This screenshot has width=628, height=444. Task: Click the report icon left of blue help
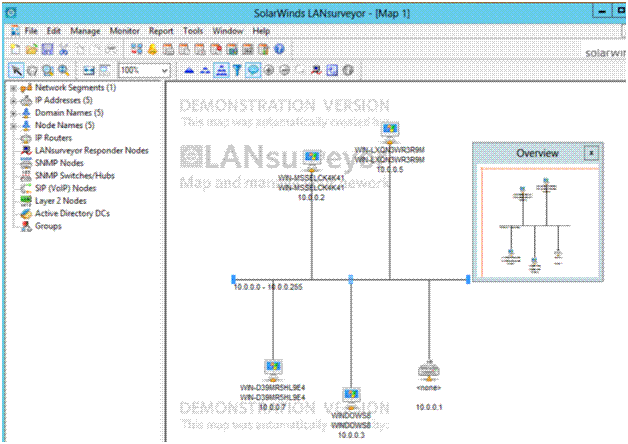pos(263,49)
